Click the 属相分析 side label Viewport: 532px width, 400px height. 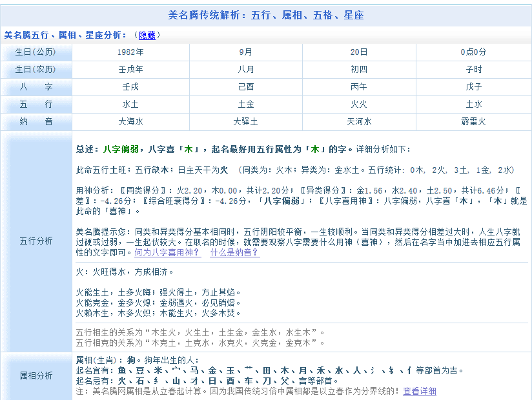click(x=36, y=375)
